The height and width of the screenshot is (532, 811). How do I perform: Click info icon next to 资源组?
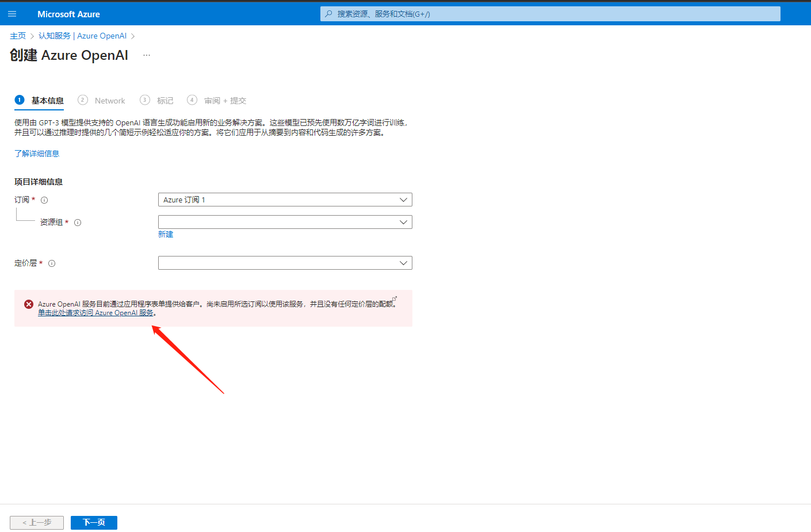(x=78, y=223)
